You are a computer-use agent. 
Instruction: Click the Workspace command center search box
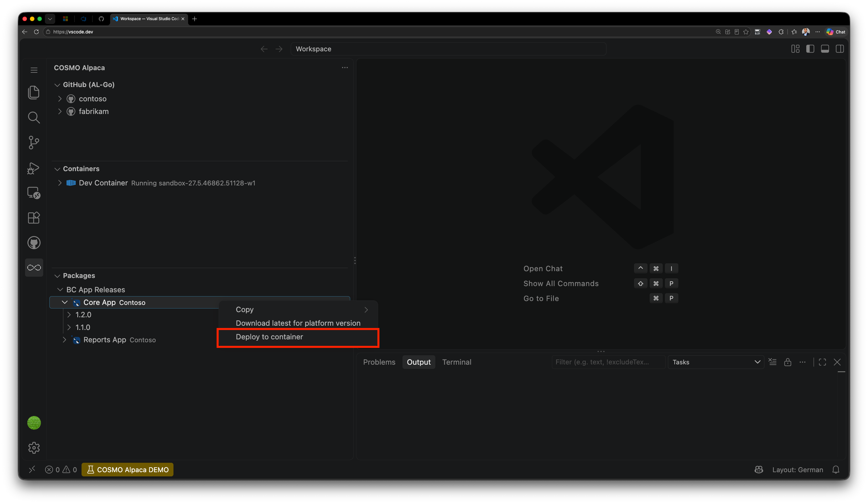(x=448, y=49)
